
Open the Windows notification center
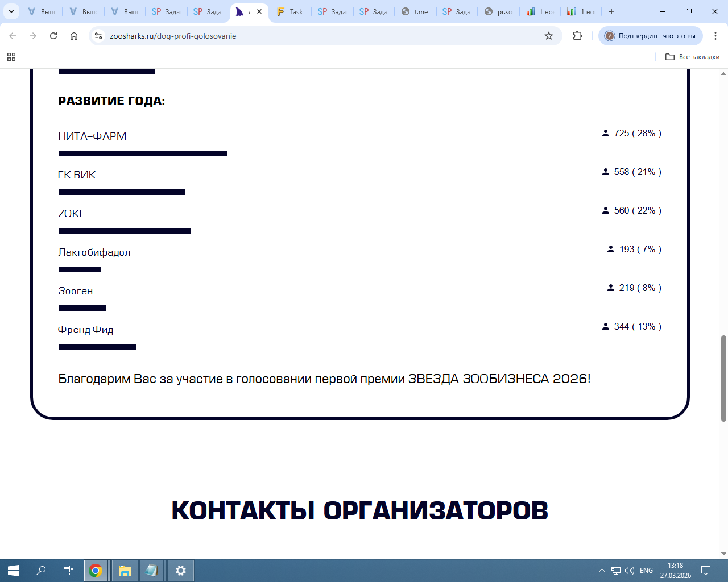click(706, 571)
